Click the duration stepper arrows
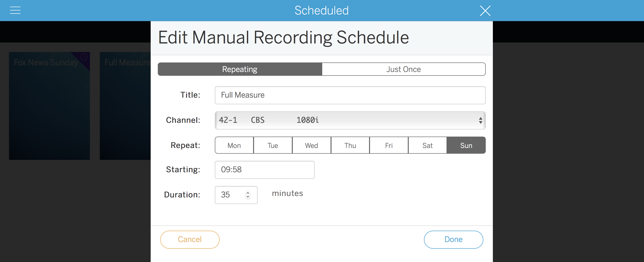The height and width of the screenshot is (262, 644). point(247,195)
